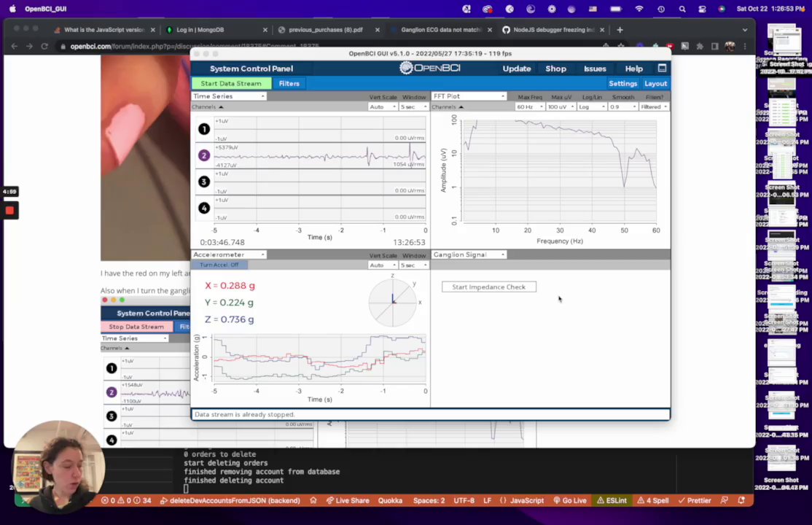The height and width of the screenshot is (525, 812).
Task: Open the Smooth 0.9 dropdown
Action: 622,106
